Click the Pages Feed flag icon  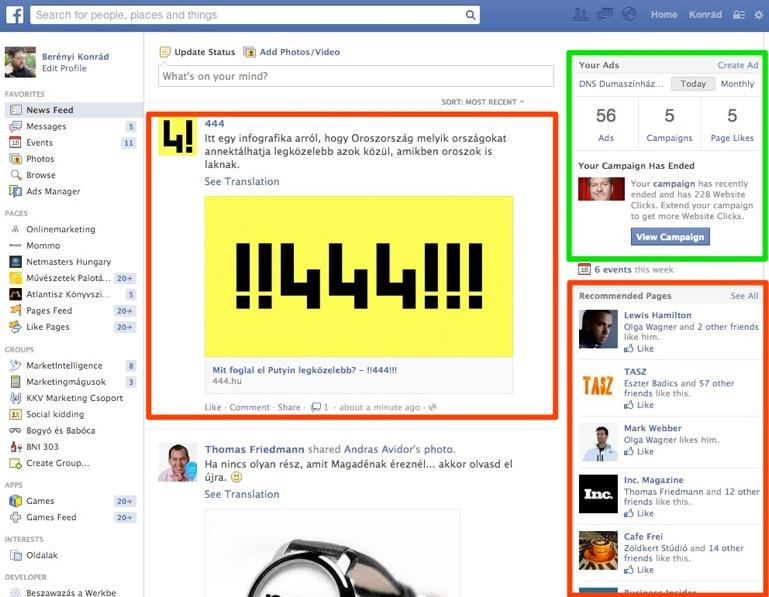(16, 310)
